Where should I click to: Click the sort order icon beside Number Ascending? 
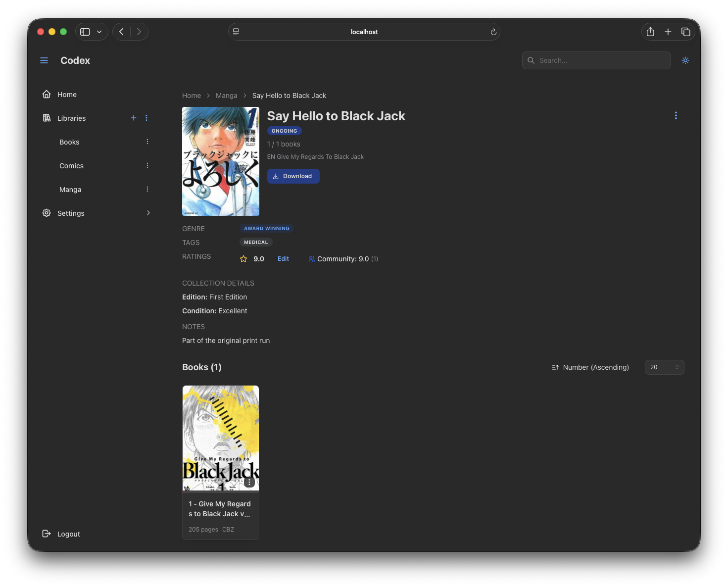pos(554,367)
